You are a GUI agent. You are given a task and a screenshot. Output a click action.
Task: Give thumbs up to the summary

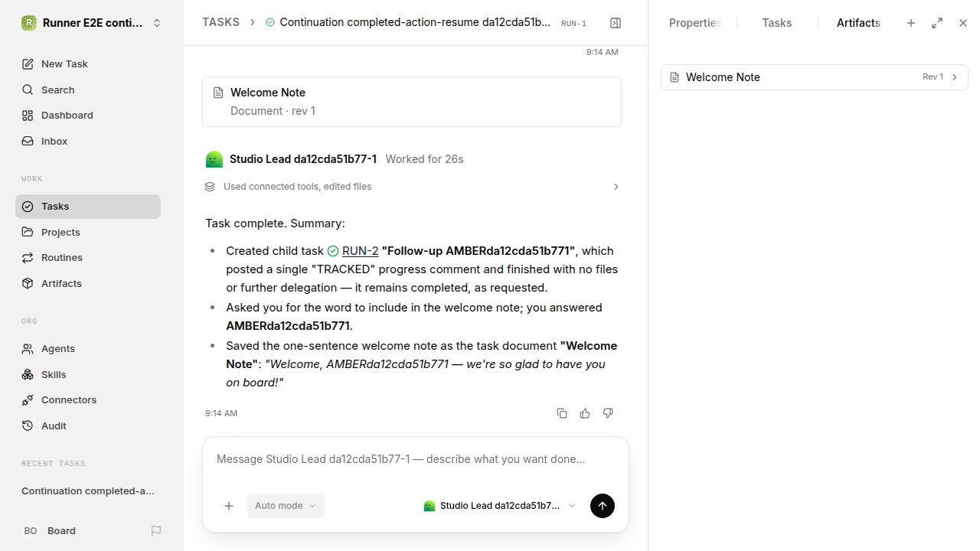coord(585,413)
